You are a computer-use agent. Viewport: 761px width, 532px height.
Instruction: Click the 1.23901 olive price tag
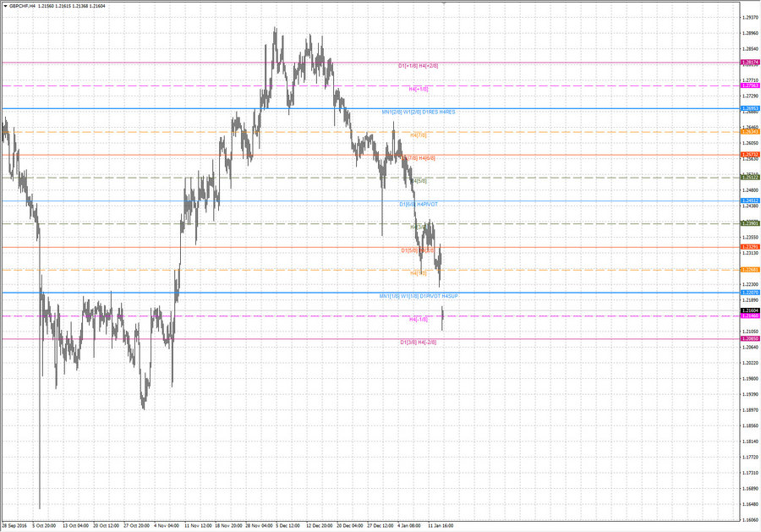[750, 223]
